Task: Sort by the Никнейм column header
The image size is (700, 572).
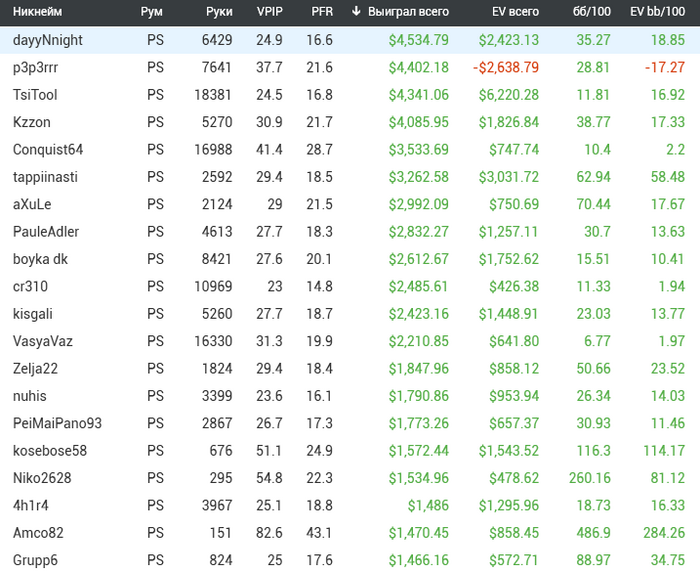Action: click(x=38, y=12)
